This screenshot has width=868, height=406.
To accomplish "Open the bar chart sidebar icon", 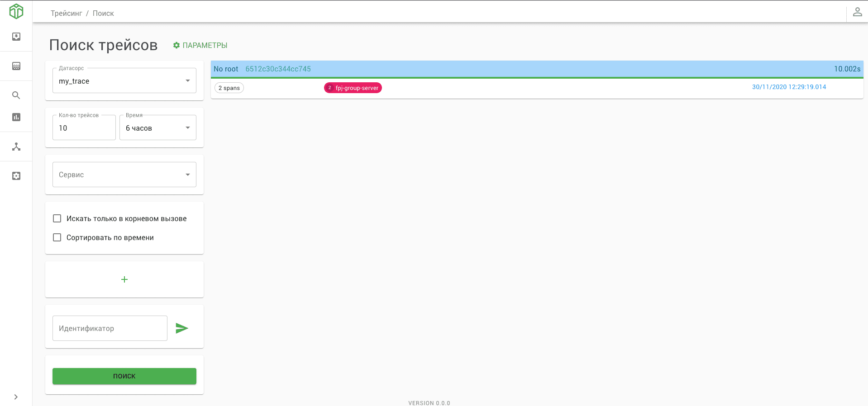I will 16,117.
